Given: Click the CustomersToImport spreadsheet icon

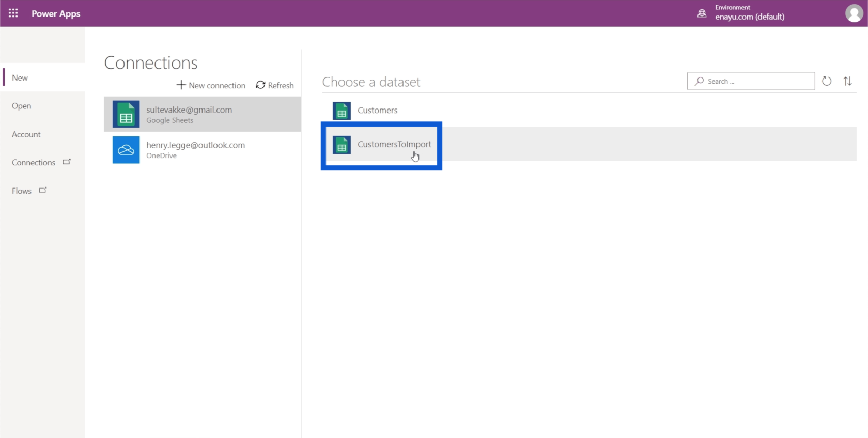Looking at the screenshot, I should point(342,145).
